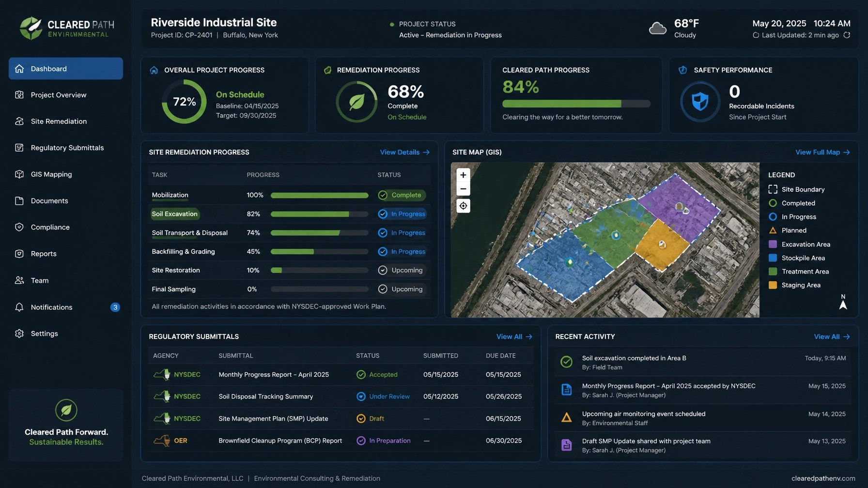
Task: Click the remediation leaf icon
Action: [356, 102]
